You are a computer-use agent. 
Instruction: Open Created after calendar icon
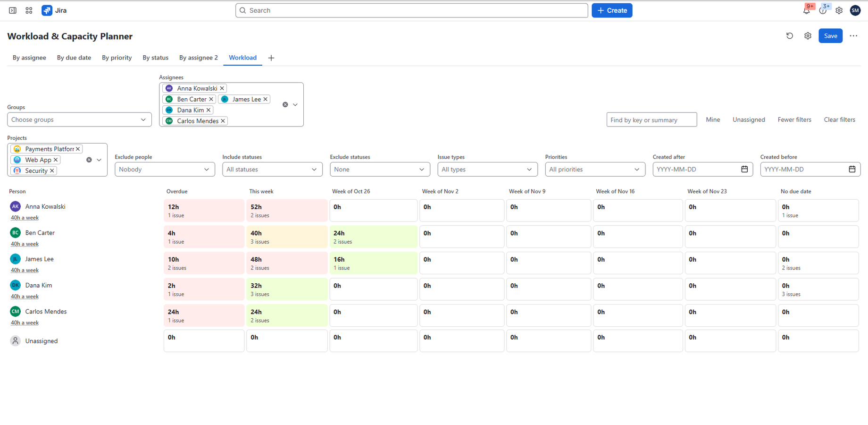pyautogui.click(x=744, y=169)
